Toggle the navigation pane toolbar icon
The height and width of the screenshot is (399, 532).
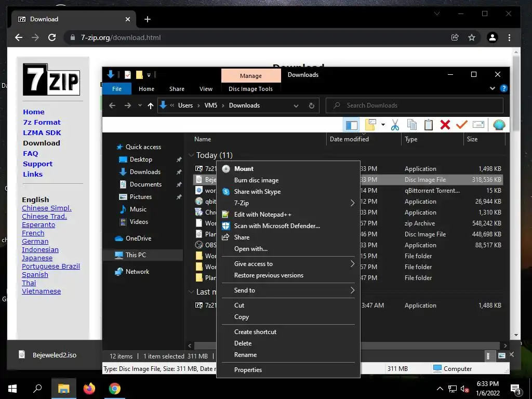pos(351,125)
